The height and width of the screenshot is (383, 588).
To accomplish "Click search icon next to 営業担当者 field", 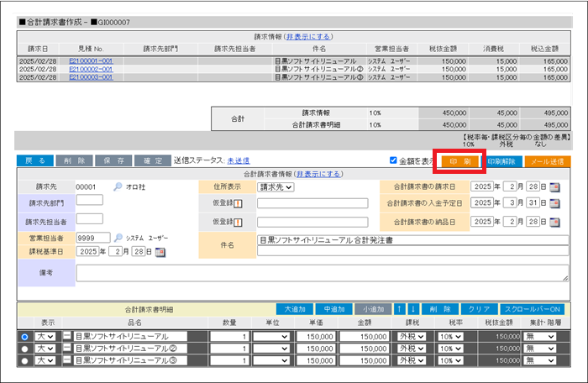I will [x=118, y=237].
